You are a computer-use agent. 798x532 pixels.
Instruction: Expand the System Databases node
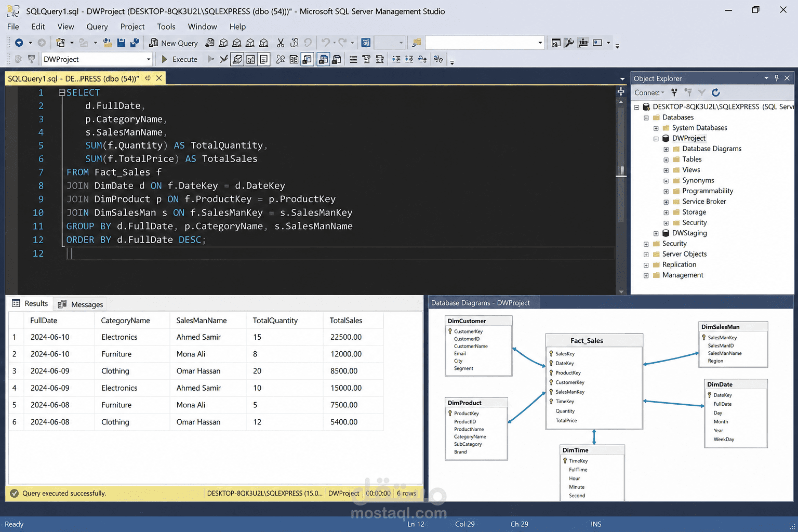click(656, 128)
